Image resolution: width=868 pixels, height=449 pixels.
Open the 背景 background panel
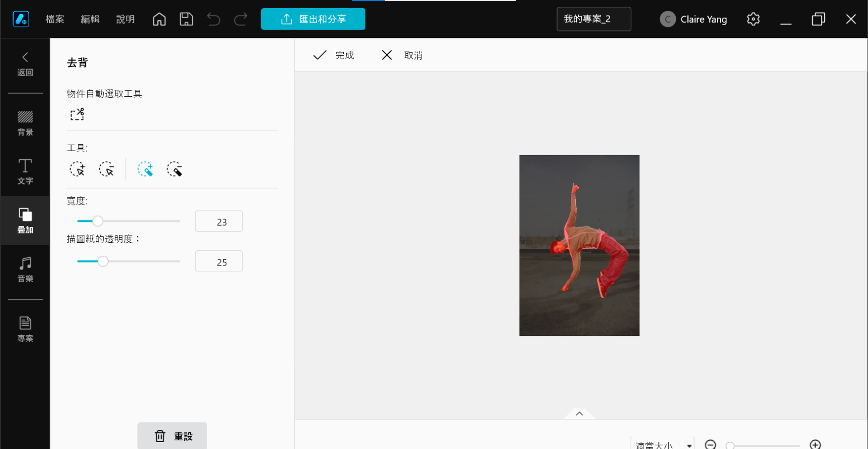[x=25, y=123]
